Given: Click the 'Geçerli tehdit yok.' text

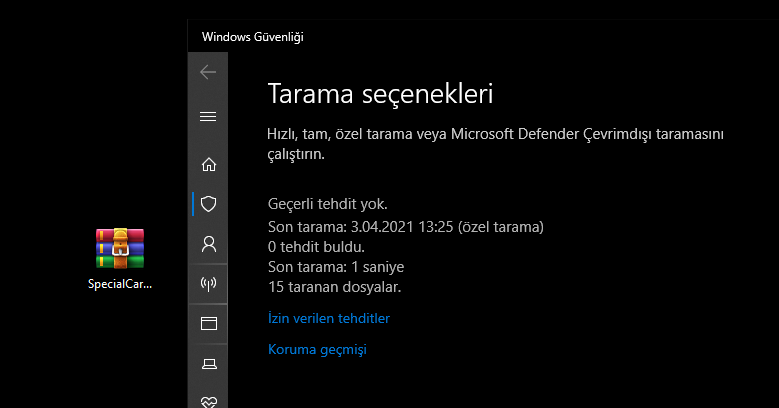Looking at the screenshot, I should 327,204.
